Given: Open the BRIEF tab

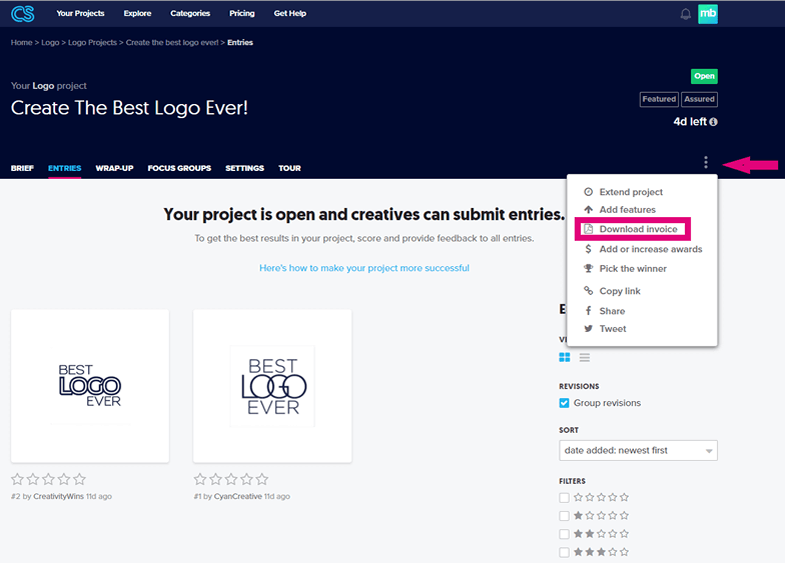Looking at the screenshot, I should coord(22,168).
